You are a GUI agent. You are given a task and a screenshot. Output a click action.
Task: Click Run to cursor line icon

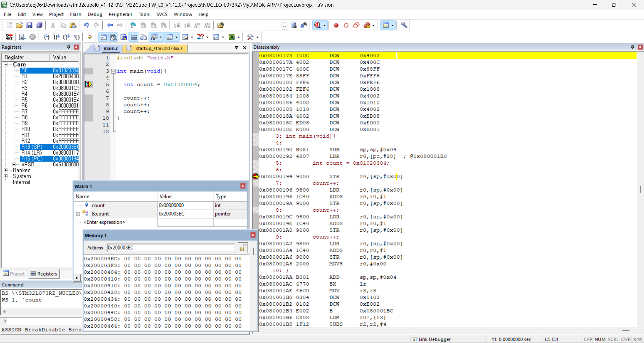point(77,37)
